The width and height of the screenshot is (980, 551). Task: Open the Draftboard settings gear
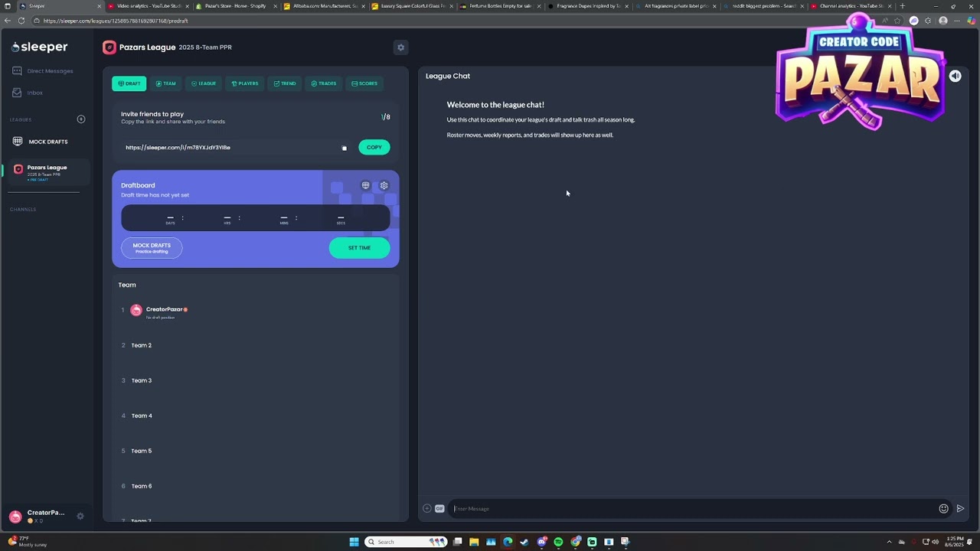[x=384, y=185]
